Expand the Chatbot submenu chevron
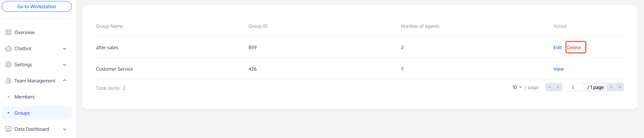644x138 pixels. pyautogui.click(x=65, y=49)
